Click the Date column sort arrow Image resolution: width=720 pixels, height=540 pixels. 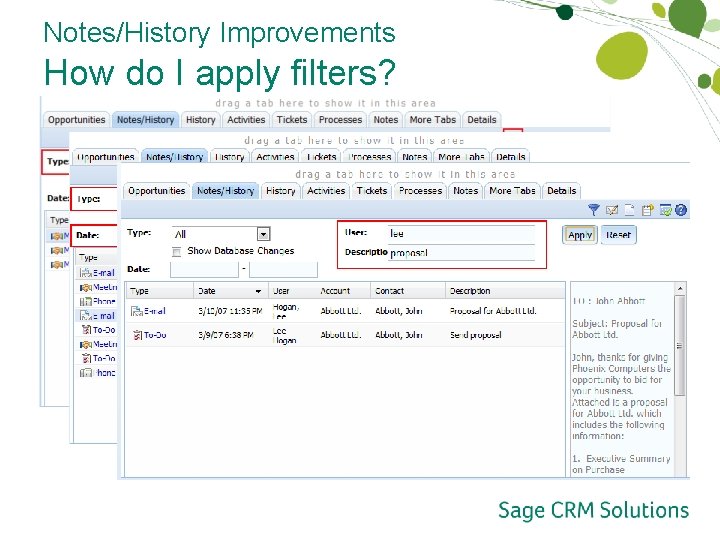[x=258, y=291]
